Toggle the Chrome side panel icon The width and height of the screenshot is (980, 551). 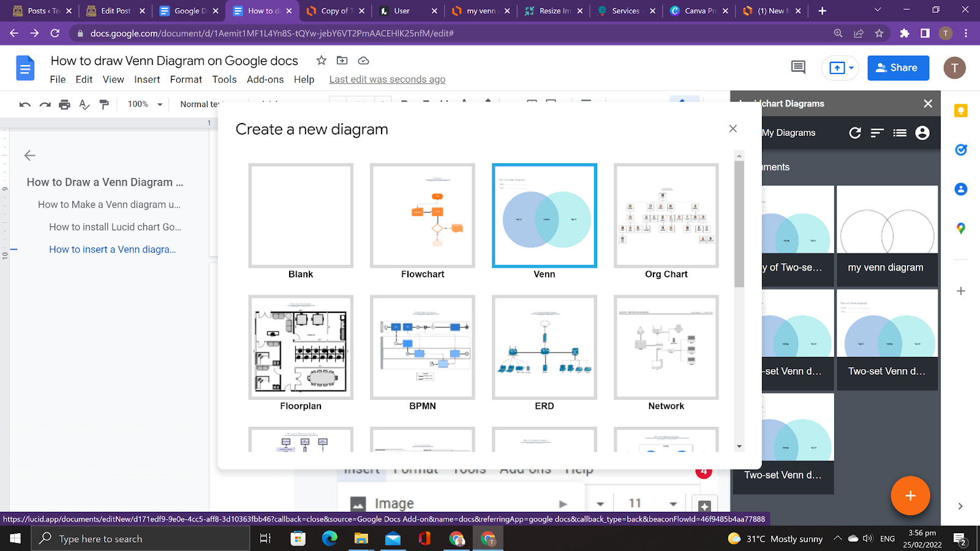click(925, 33)
